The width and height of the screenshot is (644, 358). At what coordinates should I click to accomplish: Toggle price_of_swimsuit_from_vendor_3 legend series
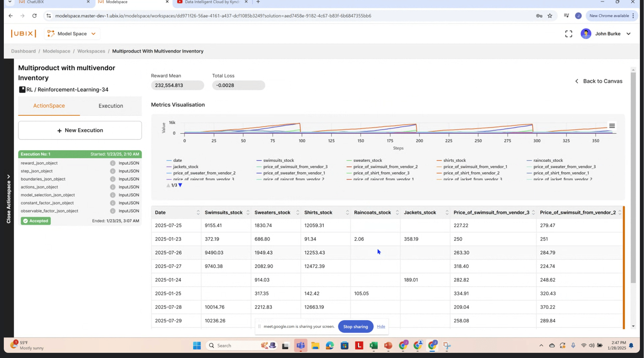292,167
